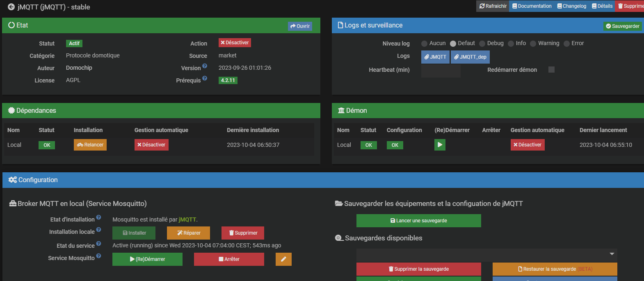Select the Aucun log level

pos(425,43)
